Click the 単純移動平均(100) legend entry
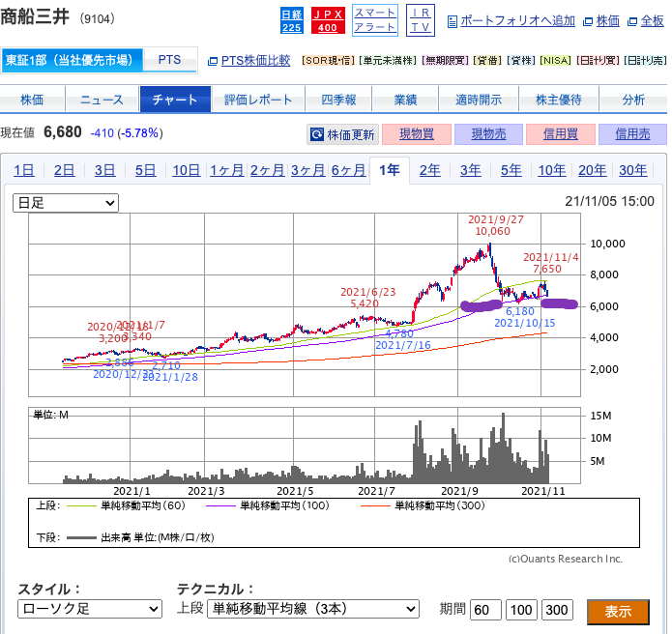This screenshot has width=672, height=634. [268, 505]
